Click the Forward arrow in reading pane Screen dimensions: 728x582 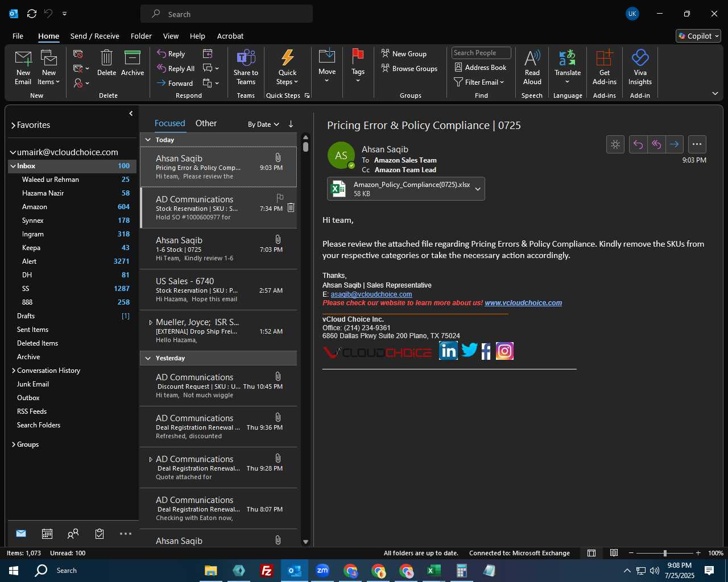[675, 144]
